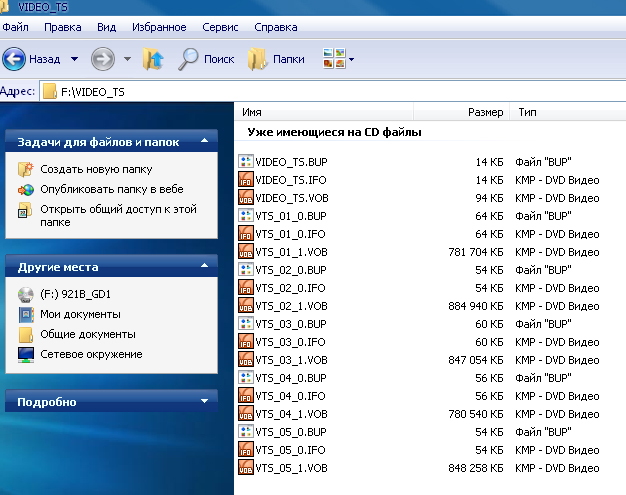This screenshot has height=495, width=626.
Task: Open the Избранное menu
Action: (x=159, y=27)
